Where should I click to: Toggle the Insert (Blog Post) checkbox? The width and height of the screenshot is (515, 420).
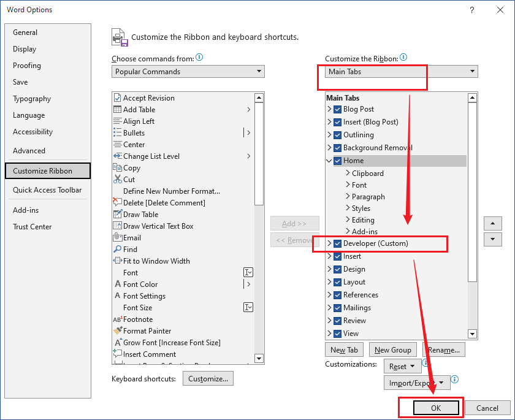337,122
